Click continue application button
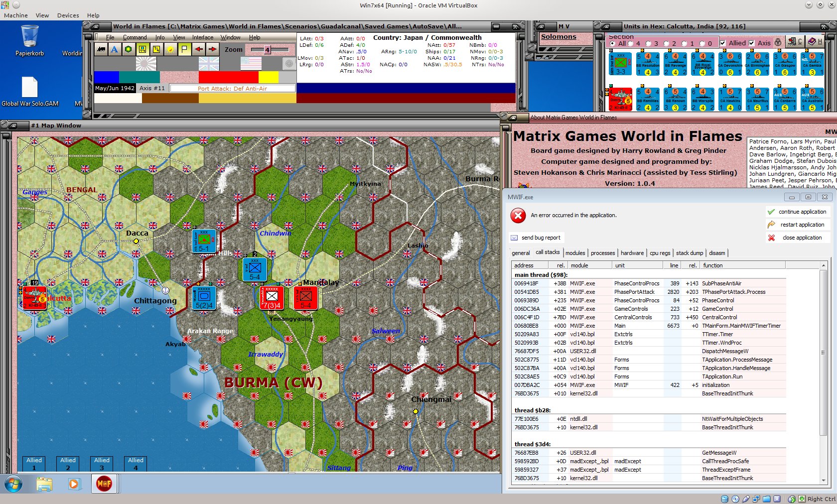Viewport: 837px width, 504px height. [797, 212]
